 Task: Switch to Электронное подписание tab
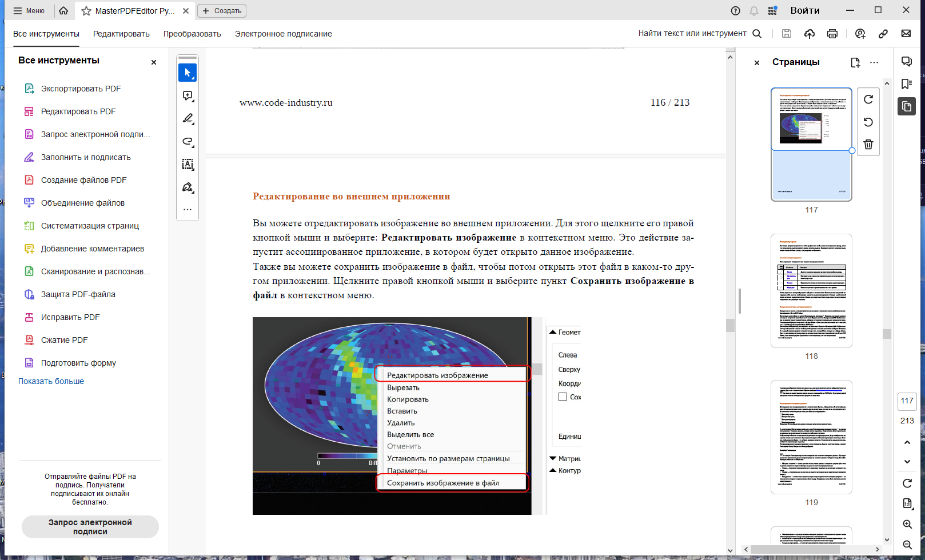click(x=284, y=34)
